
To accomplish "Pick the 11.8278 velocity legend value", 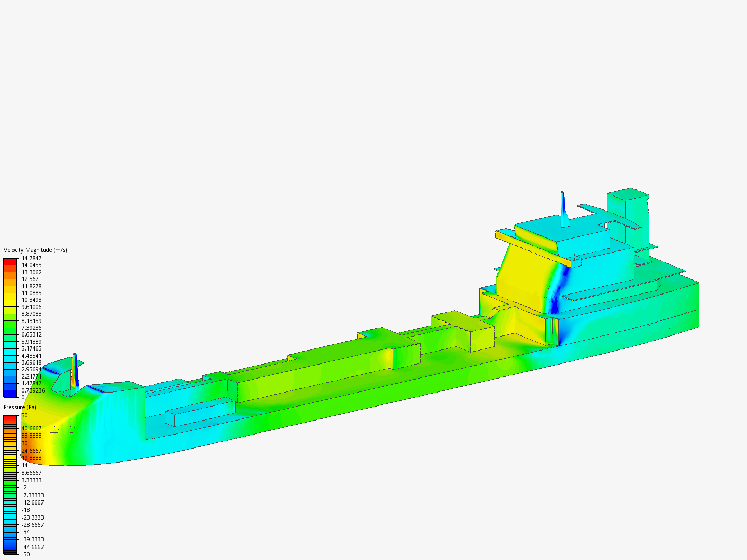I will pos(32,286).
